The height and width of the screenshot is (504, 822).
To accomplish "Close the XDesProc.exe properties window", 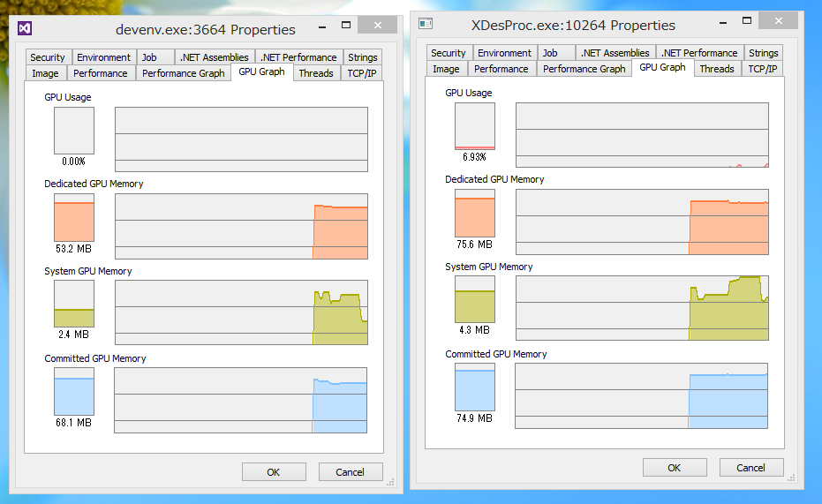I will 779,22.
